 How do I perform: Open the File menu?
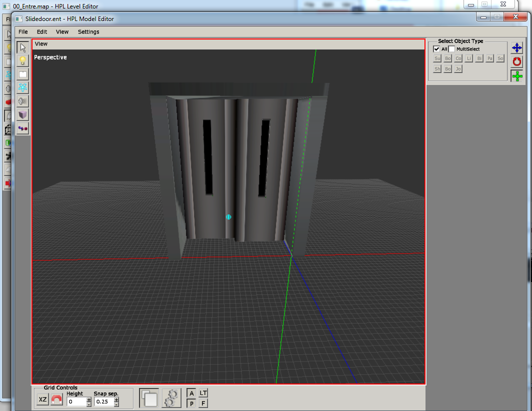(23, 31)
